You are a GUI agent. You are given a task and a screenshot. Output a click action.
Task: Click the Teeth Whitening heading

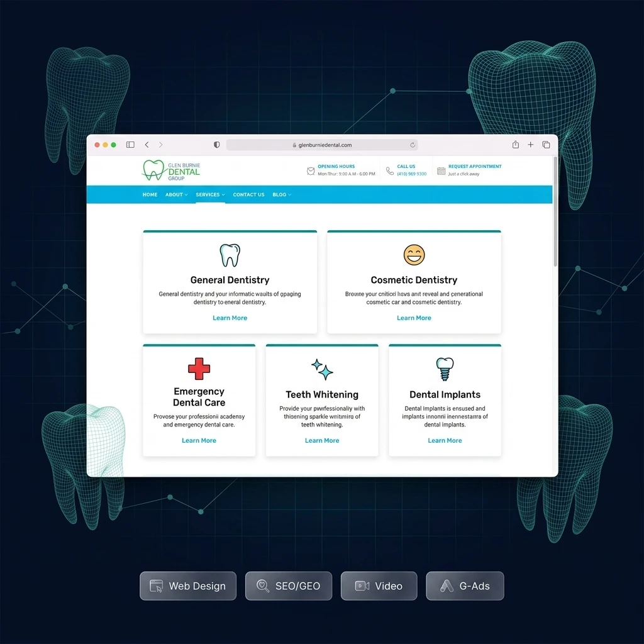coord(322,395)
